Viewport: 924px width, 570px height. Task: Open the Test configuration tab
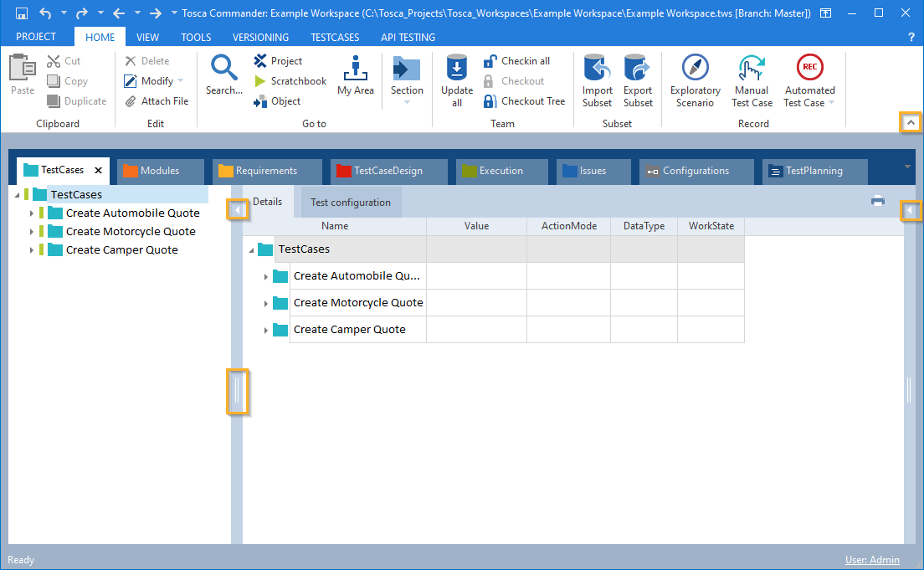351,203
